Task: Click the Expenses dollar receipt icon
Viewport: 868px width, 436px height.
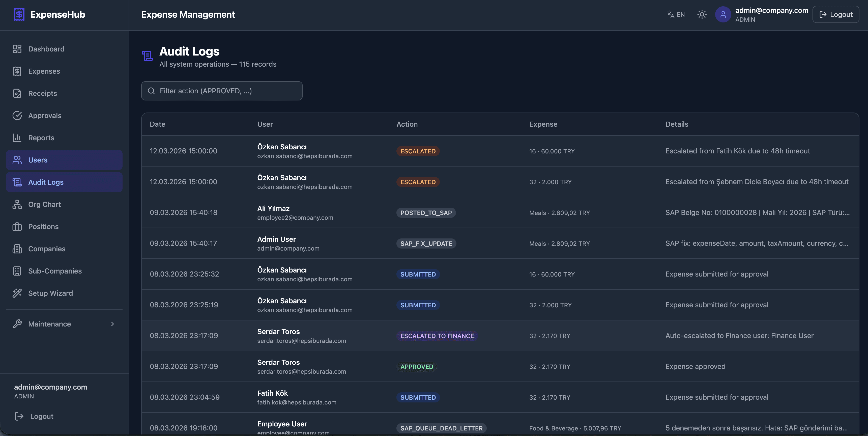Action: click(x=17, y=71)
